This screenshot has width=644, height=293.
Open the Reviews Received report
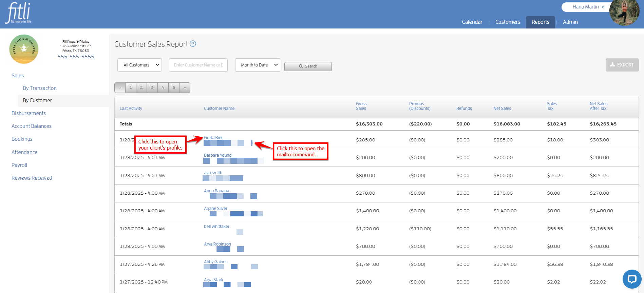32,178
